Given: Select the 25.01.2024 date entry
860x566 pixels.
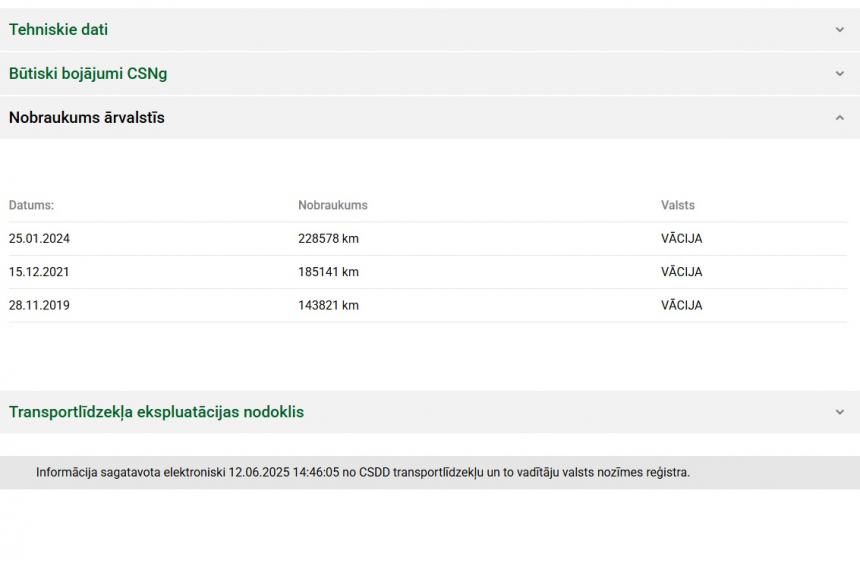Looking at the screenshot, I should [x=39, y=239].
